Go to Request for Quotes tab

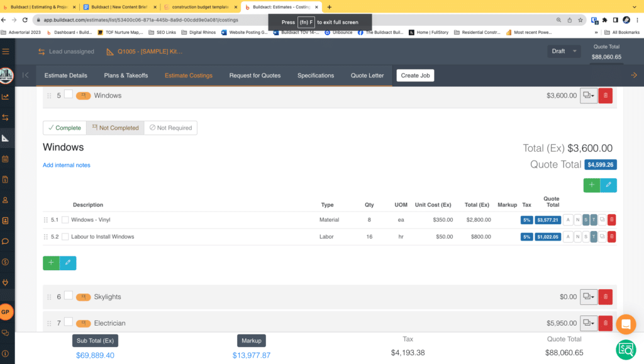pyautogui.click(x=255, y=76)
